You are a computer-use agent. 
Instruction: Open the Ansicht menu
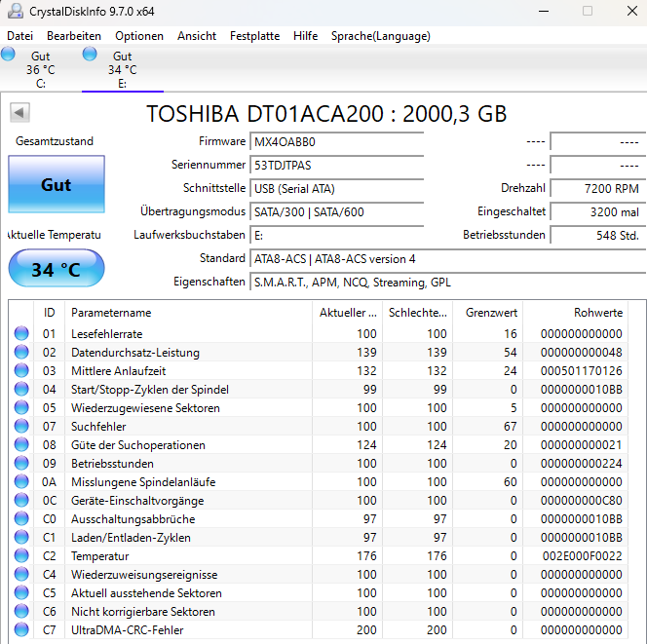197,36
